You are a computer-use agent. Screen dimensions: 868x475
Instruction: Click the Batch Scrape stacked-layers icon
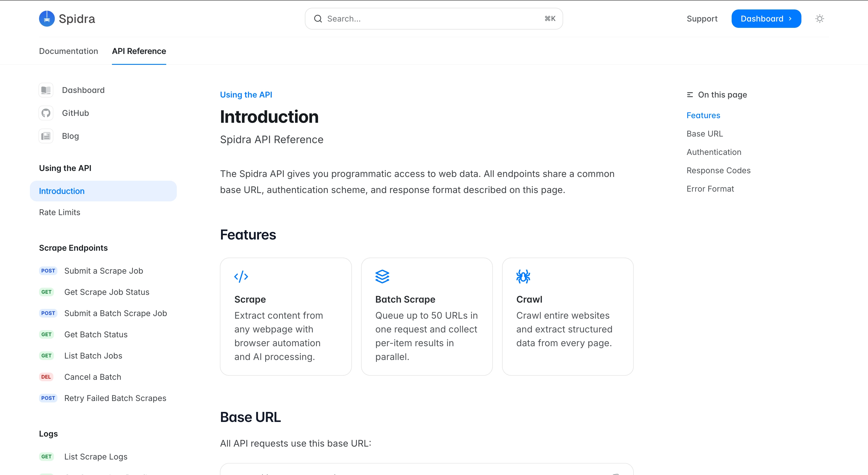(382, 277)
